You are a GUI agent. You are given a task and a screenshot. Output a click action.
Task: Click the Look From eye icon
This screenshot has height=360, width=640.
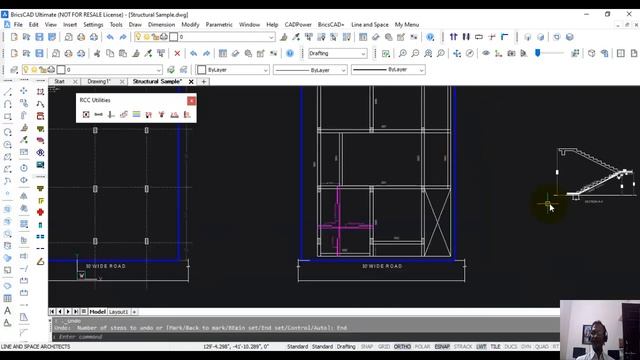486,53
